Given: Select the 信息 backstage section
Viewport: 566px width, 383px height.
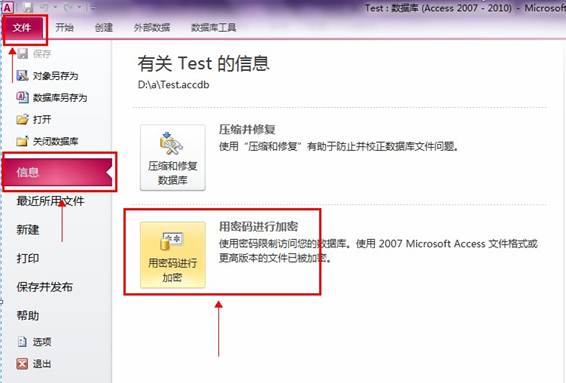Looking at the screenshot, I should [x=58, y=172].
